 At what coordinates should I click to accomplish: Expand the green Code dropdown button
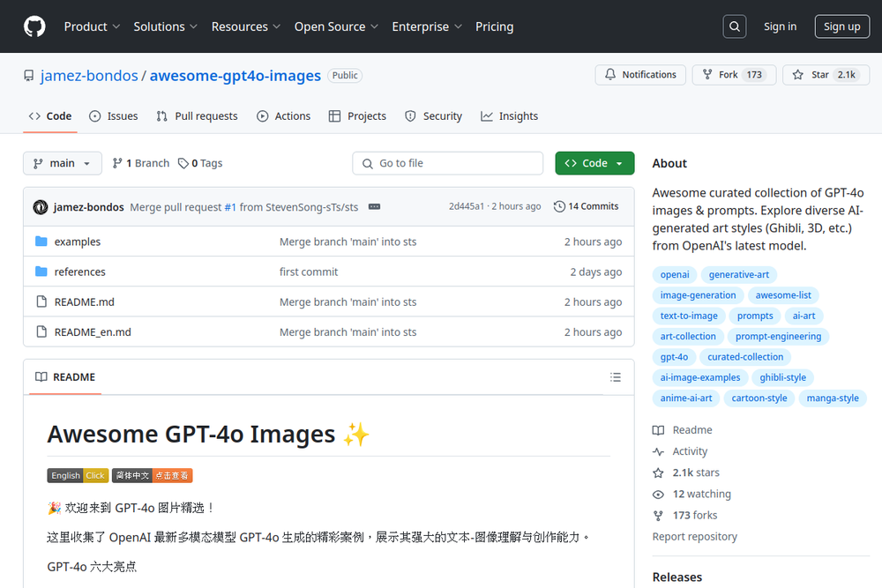click(x=594, y=163)
